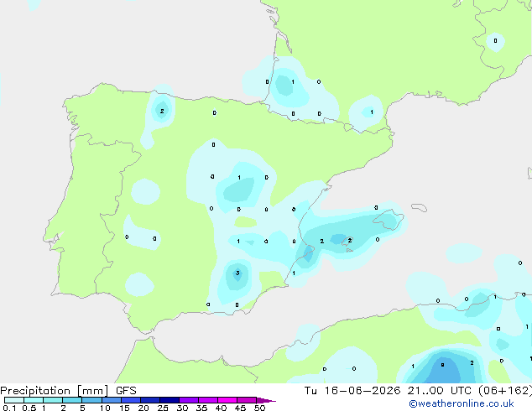Screen dimensions: 532x411
Task: Click the 20–25 mm legend color swatch
Action: pos(149,400)
